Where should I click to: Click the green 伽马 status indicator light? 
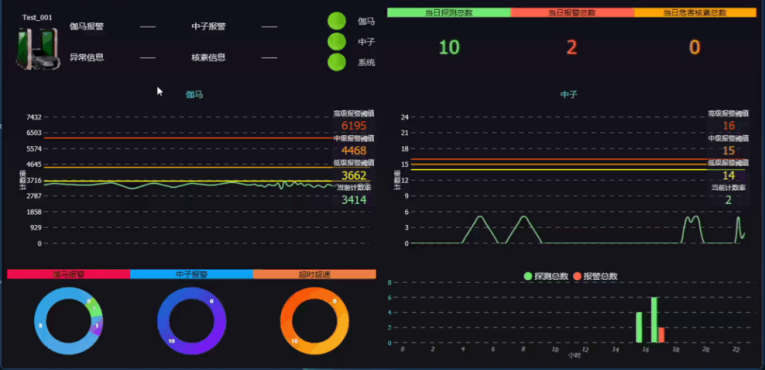tap(337, 21)
